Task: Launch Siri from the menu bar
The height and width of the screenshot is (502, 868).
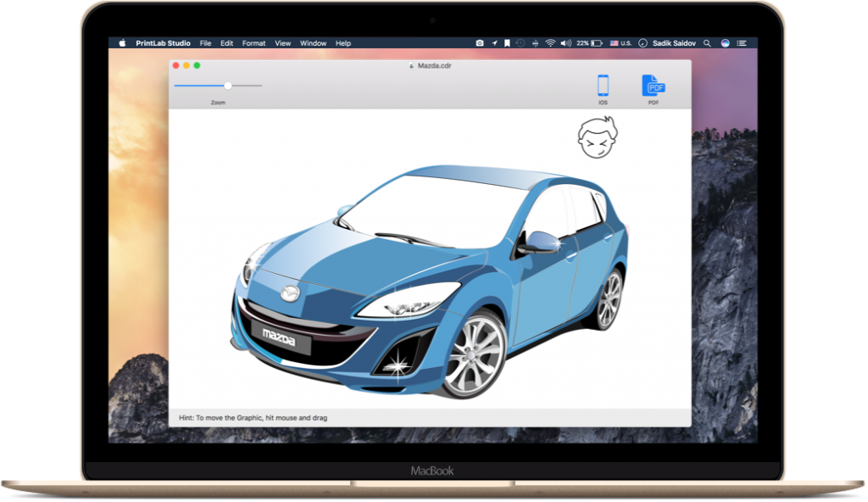Action: click(x=726, y=42)
